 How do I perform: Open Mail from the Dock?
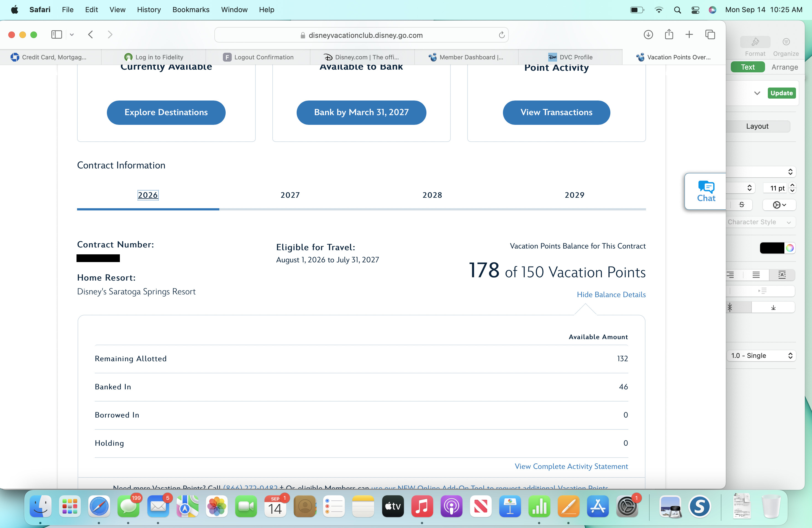(158, 506)
